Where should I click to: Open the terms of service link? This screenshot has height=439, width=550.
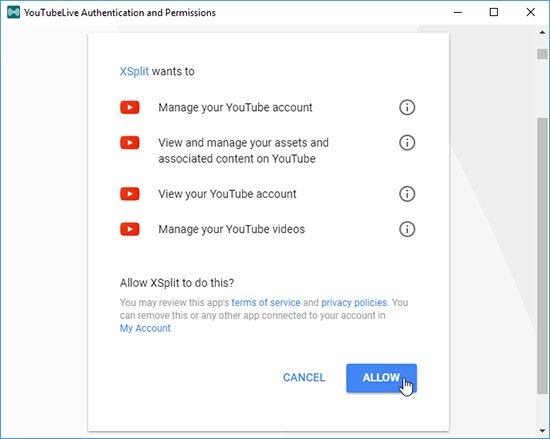click(266, 303)
